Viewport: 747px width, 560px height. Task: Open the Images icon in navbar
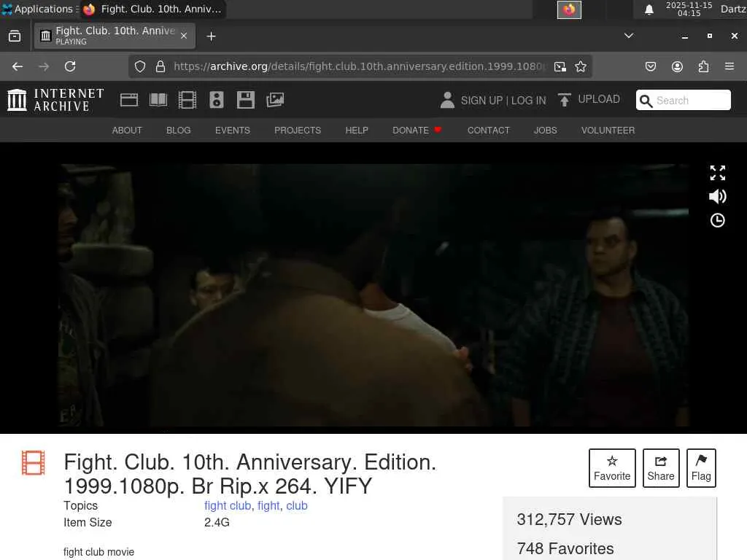coord(275,100)
